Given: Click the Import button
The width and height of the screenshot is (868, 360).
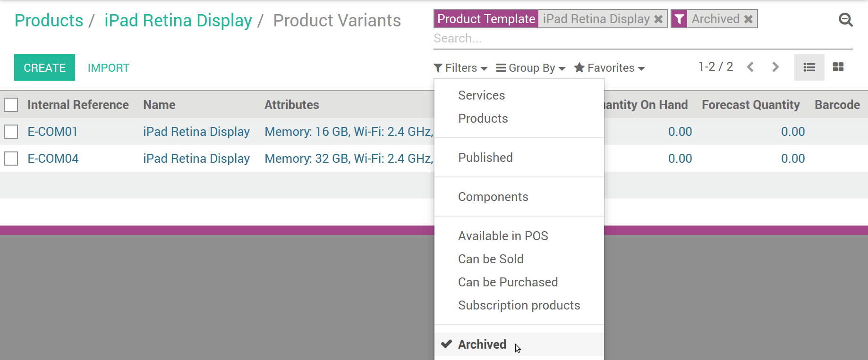Looking at the screenshot, I should click(x=109, y=68).
